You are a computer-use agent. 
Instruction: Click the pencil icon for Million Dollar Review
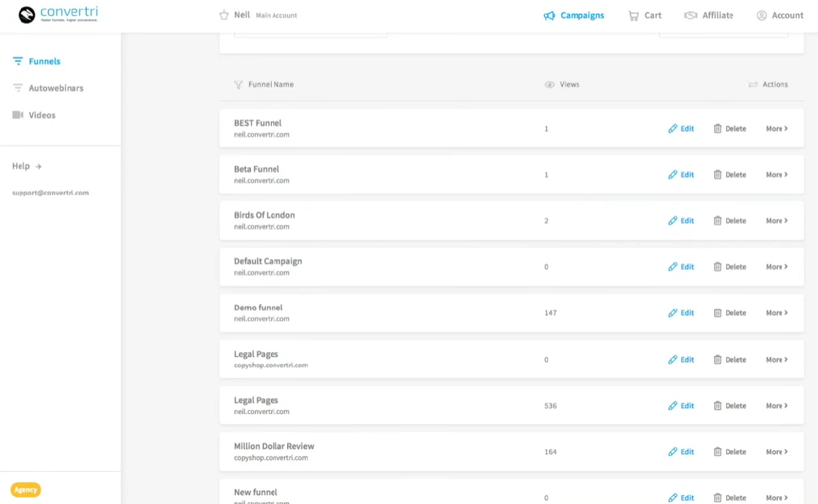(x=672, y=452)
